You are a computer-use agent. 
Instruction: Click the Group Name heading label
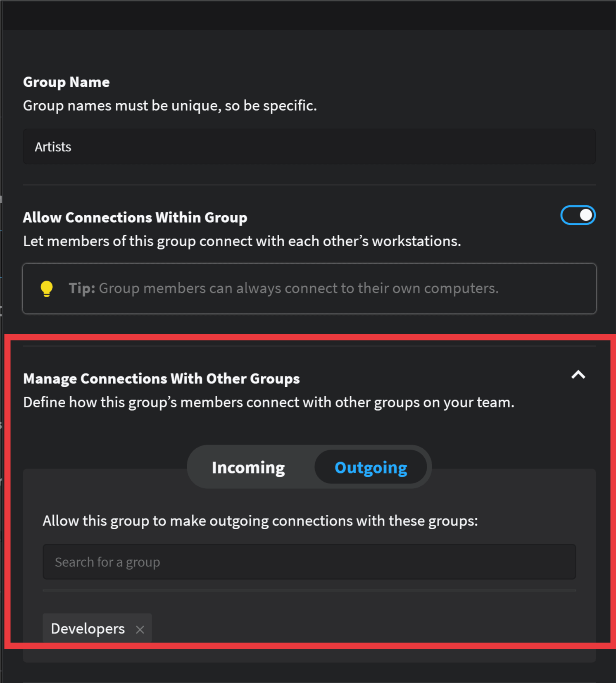pyautogui.click(x=66, y=82)
